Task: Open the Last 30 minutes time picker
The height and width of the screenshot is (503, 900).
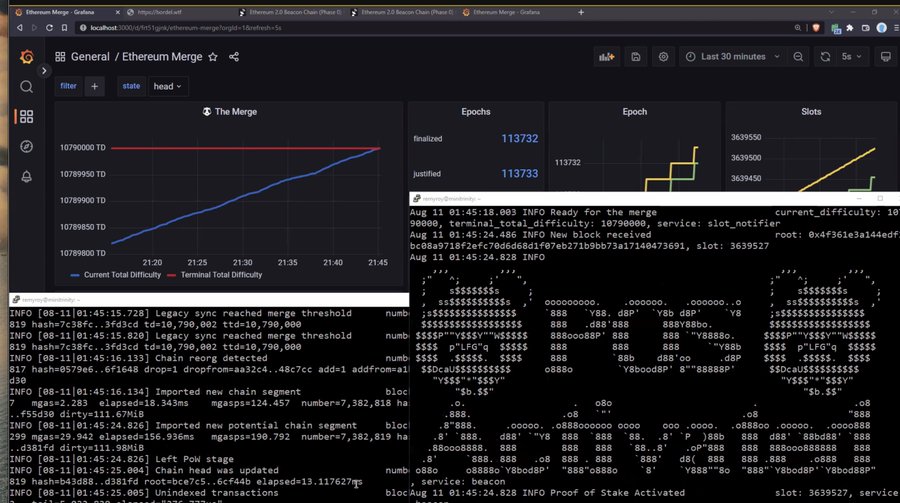Action: (x=733, y=57)
